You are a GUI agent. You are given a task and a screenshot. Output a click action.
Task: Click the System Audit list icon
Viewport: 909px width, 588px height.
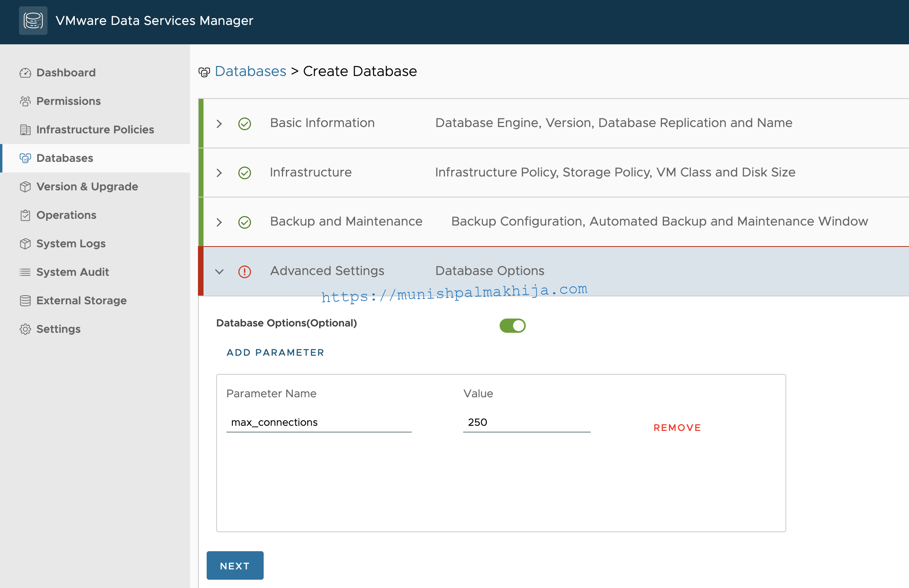pyautogui.click(x=25, y=272)
